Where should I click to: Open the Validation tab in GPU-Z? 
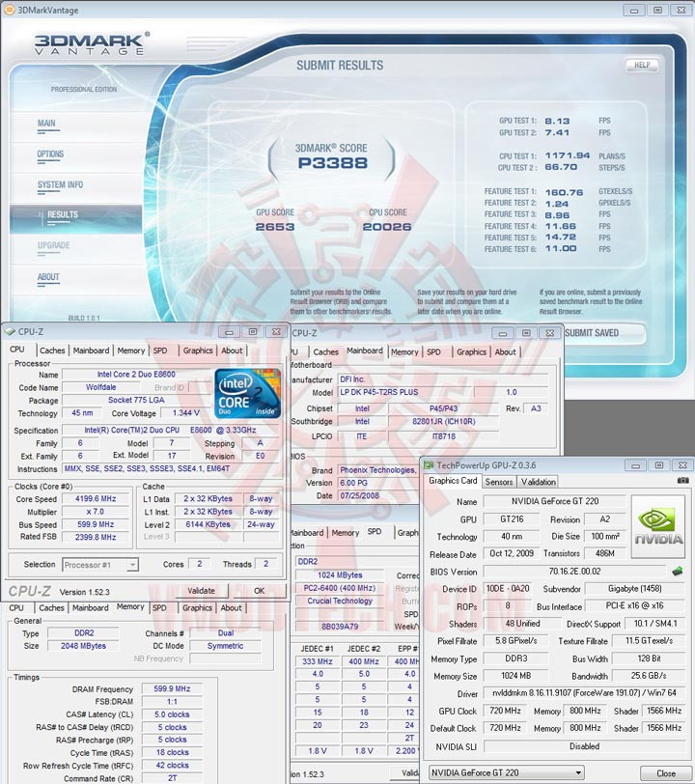click(x=538, y=482)
